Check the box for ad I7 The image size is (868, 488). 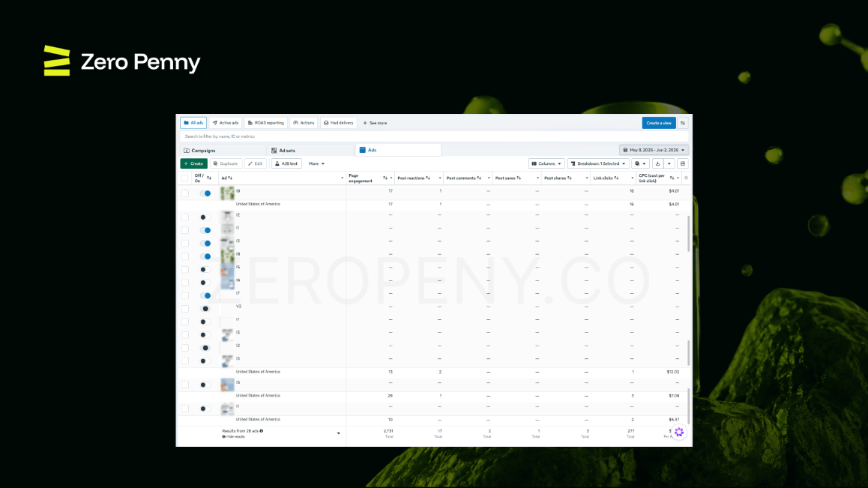185,295
